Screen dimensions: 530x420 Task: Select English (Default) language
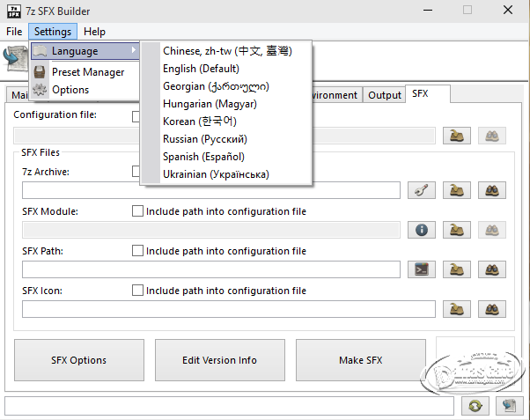[201, 69]
